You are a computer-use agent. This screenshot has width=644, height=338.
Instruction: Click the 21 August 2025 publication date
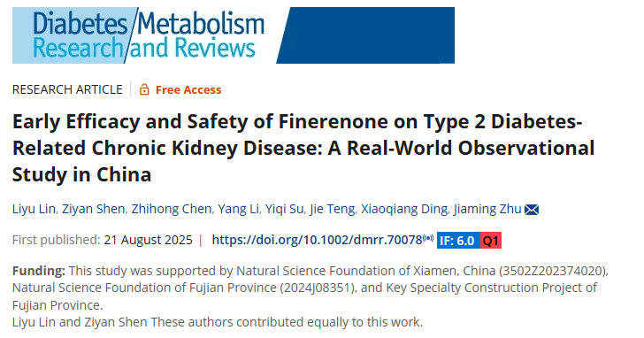[x=148, y=240]
